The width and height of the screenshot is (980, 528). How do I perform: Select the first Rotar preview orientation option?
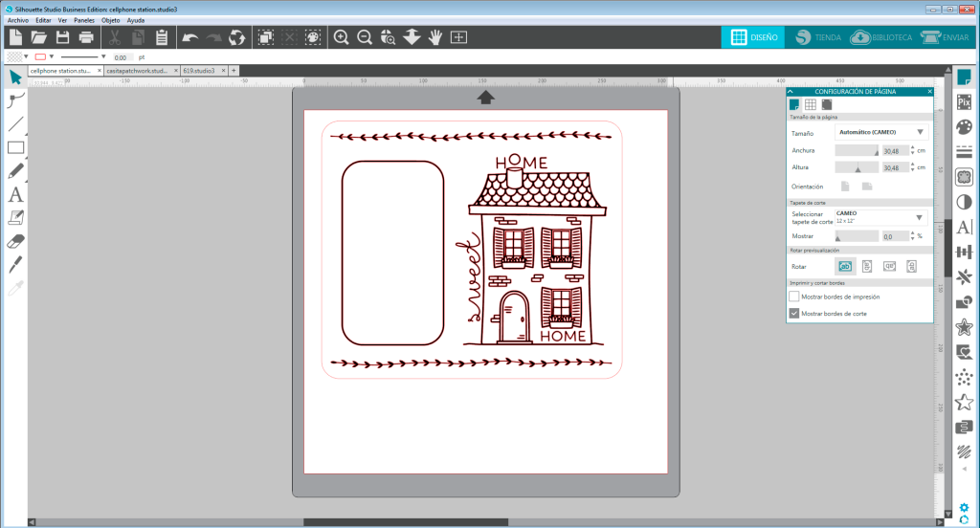point(845,266)
